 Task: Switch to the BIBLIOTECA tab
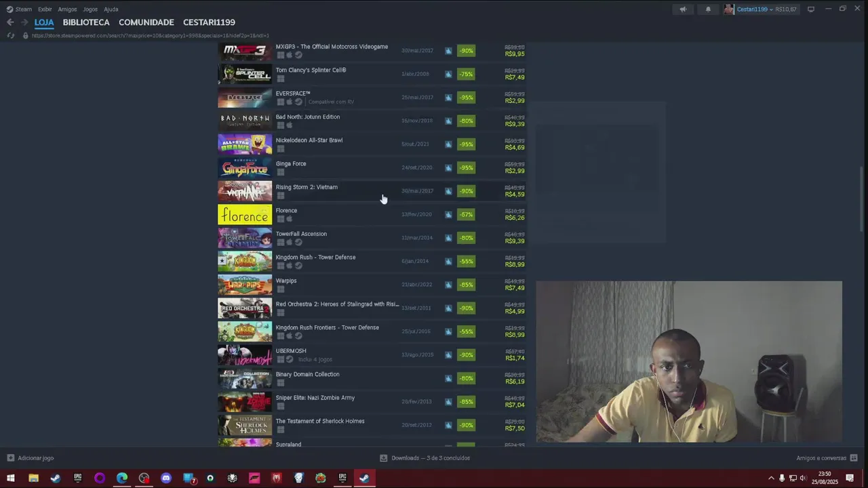click(86, 22)
